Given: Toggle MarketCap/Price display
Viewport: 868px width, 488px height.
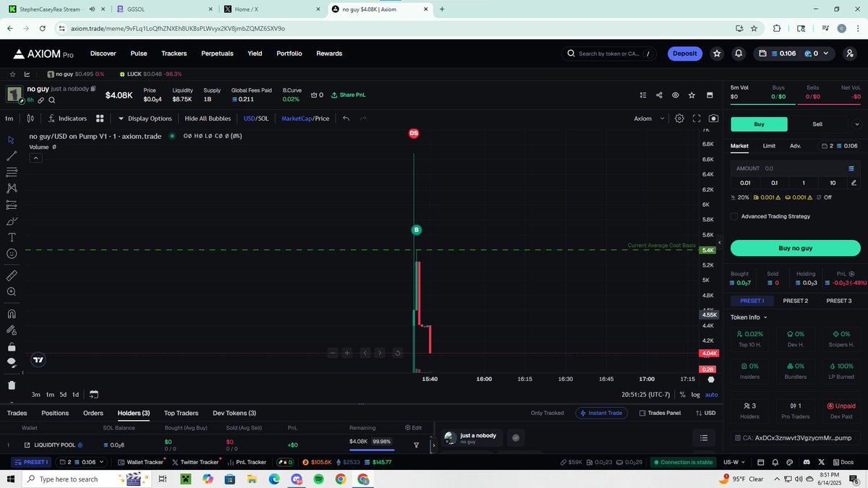Looking at the screenshot, I should 305,119.
